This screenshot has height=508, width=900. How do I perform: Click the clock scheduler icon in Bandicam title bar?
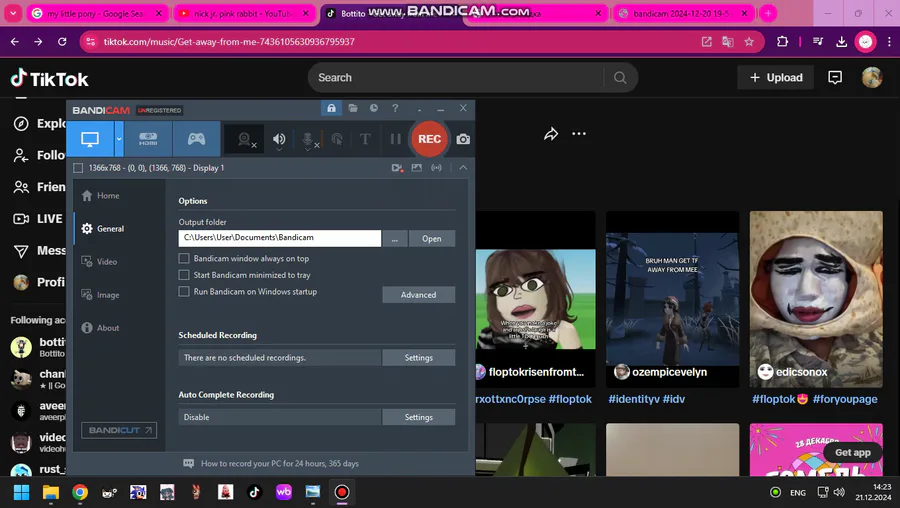[374, 108]
